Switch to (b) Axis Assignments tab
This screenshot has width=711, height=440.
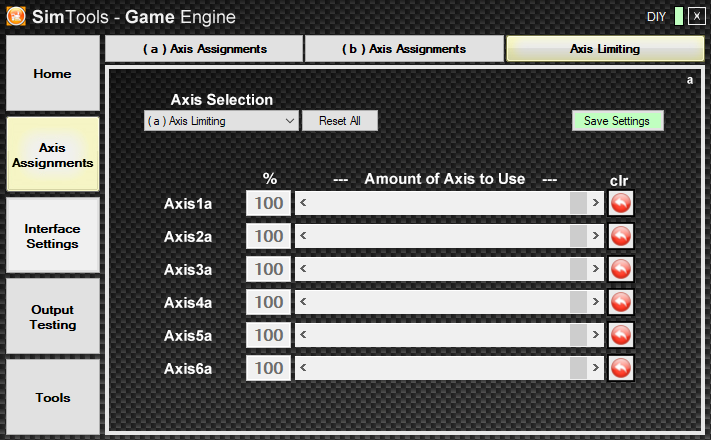click(x=404, y=49)
